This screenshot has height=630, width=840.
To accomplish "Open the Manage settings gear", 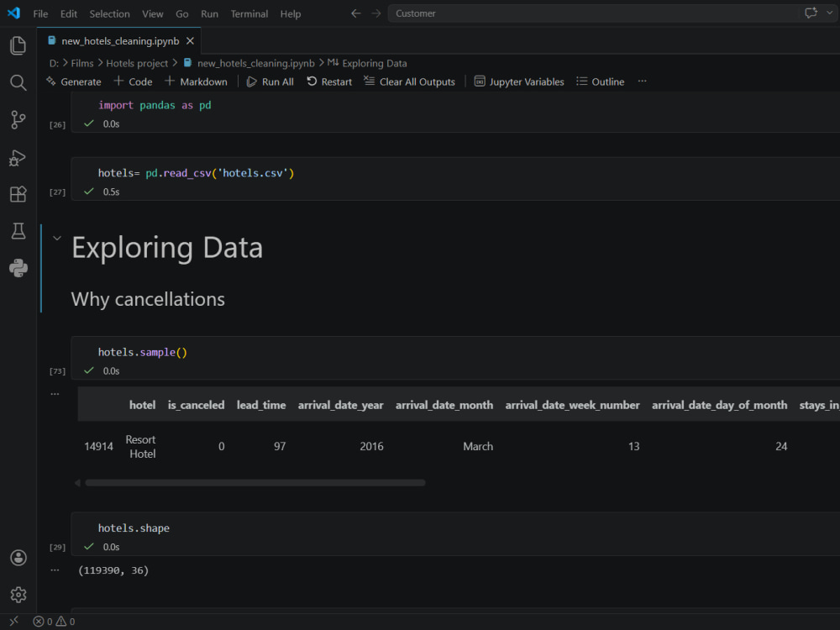I will click(18, 595).
